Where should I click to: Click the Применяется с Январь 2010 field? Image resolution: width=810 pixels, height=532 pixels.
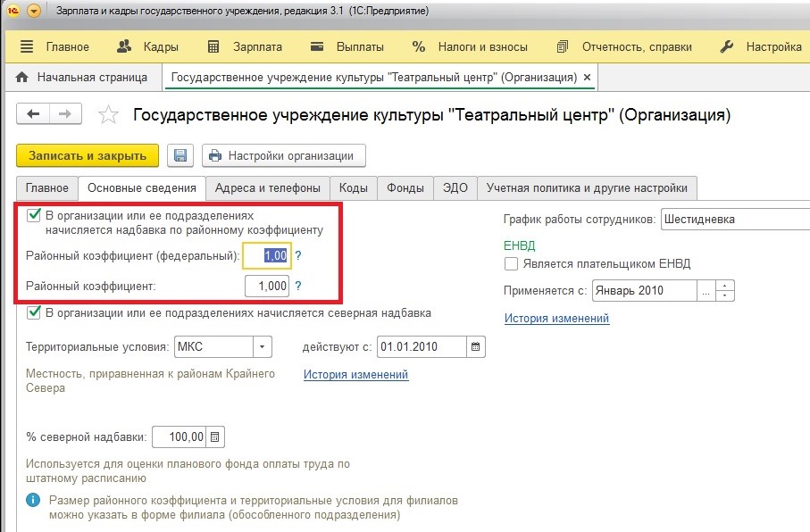[x=645, y=290]
